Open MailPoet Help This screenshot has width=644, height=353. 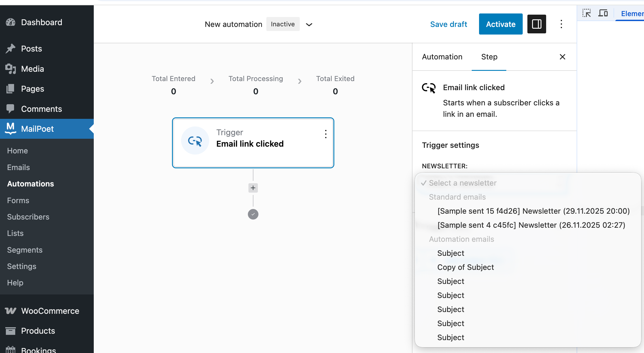(15, 283)
